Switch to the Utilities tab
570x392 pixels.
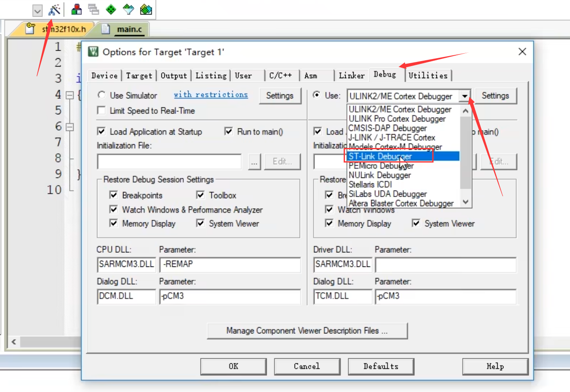(428, 75)
